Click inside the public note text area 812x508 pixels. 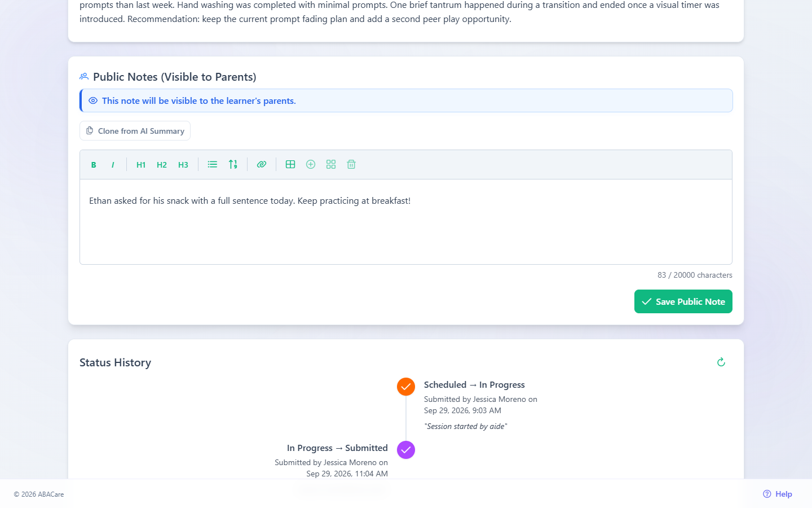tap(406, 222)
